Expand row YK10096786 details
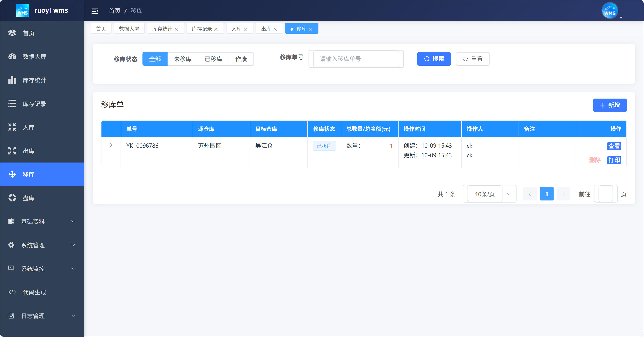644x337 pixels. pyautogui.click(x=111, y=145)
